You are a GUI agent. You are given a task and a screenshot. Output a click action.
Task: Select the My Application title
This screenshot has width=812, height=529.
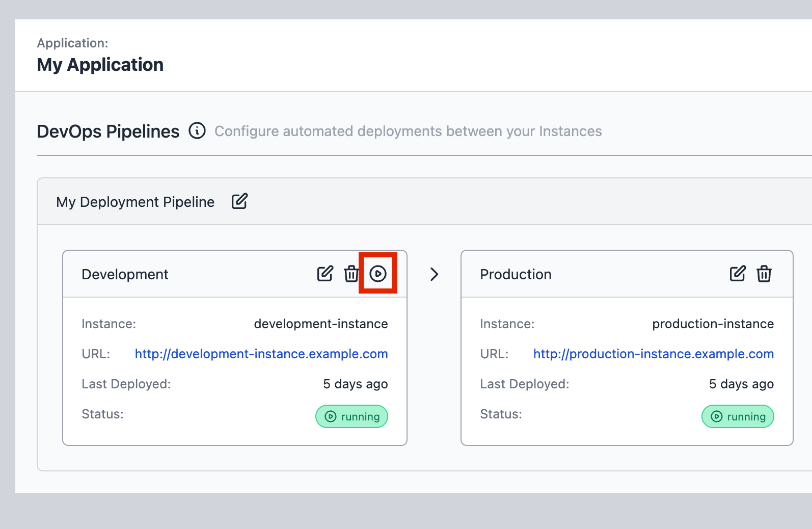click(100, 65)
